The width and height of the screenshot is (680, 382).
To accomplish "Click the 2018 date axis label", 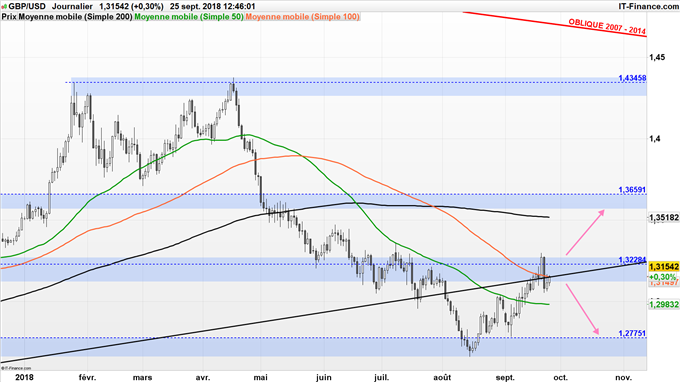I will [24, 378].
